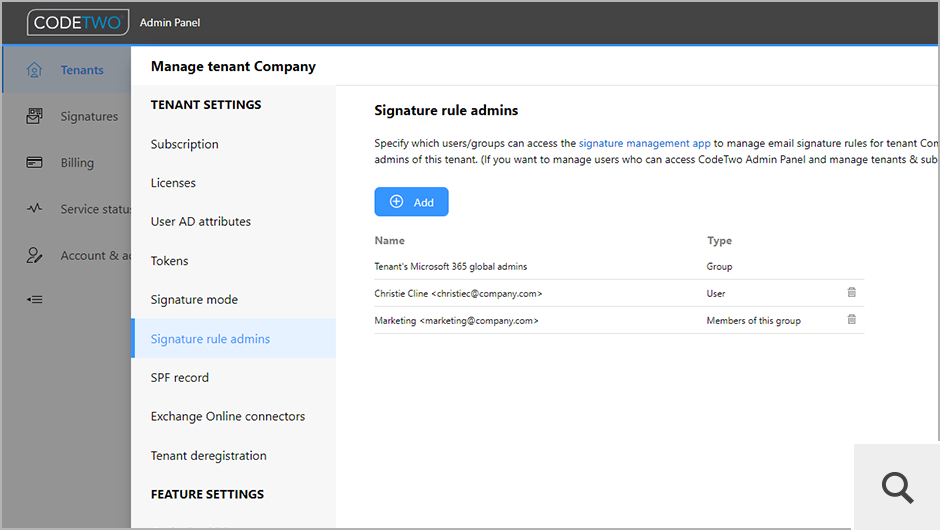The height and width of the screenshot is (530, 940).
Task: Click the magnifier zoom icon
Action: click(897, 487)
